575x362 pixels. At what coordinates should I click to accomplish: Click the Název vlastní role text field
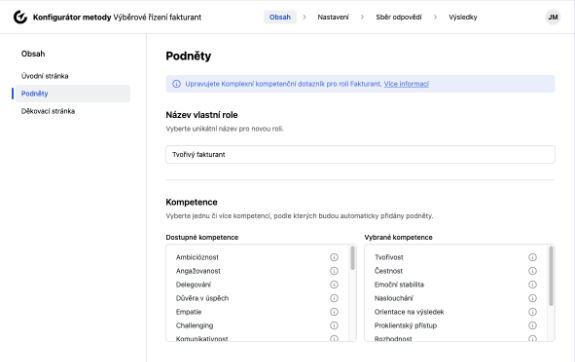click(360, 154)
